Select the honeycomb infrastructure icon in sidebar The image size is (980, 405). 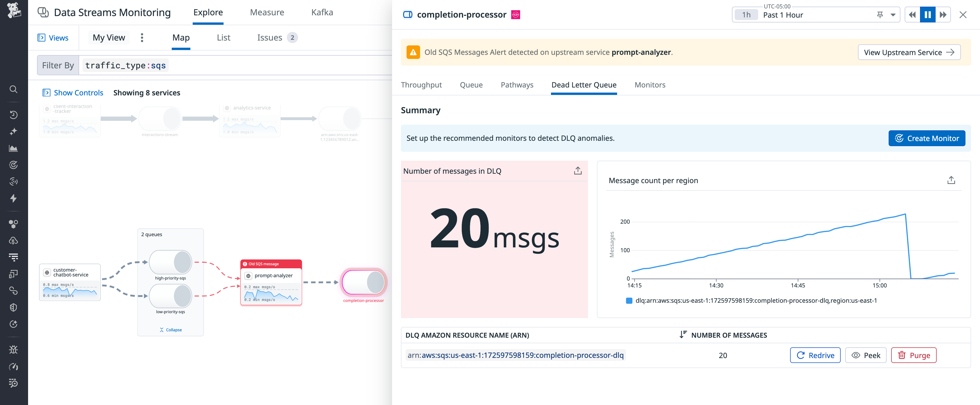tap(14, 224)
